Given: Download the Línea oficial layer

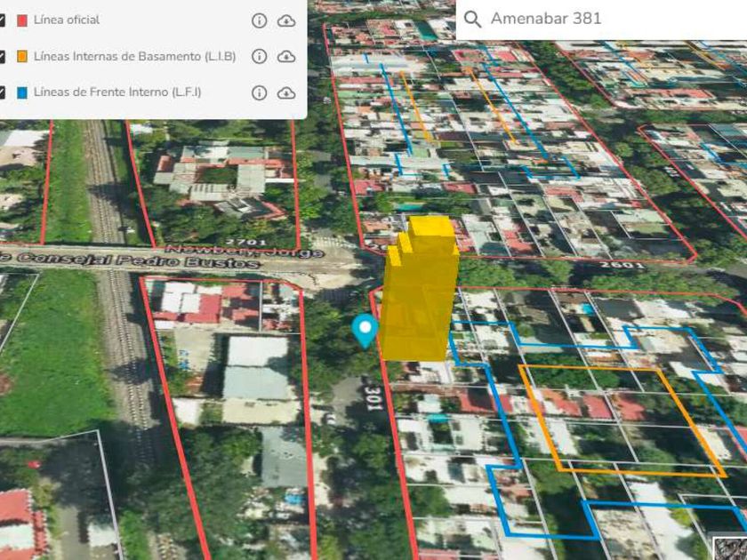Looking at the screenshot, I should pyautogui.click(x=286, y=21).
